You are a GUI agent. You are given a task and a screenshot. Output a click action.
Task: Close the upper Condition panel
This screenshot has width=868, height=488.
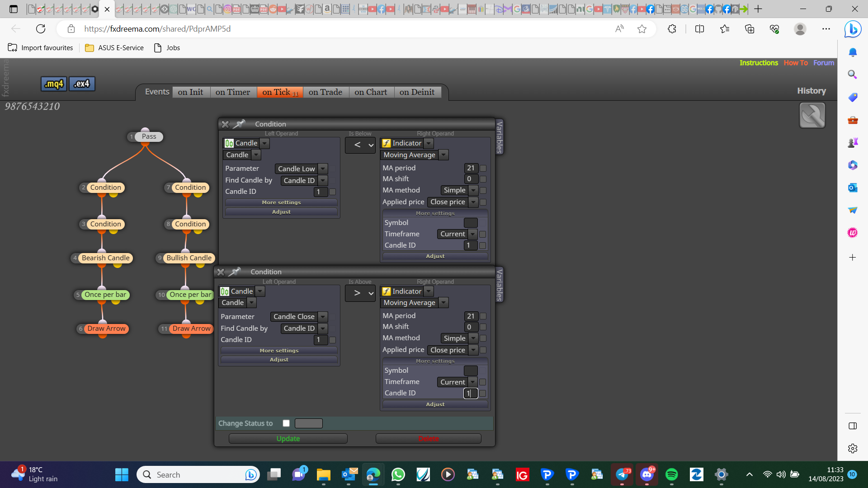point(225,124)
